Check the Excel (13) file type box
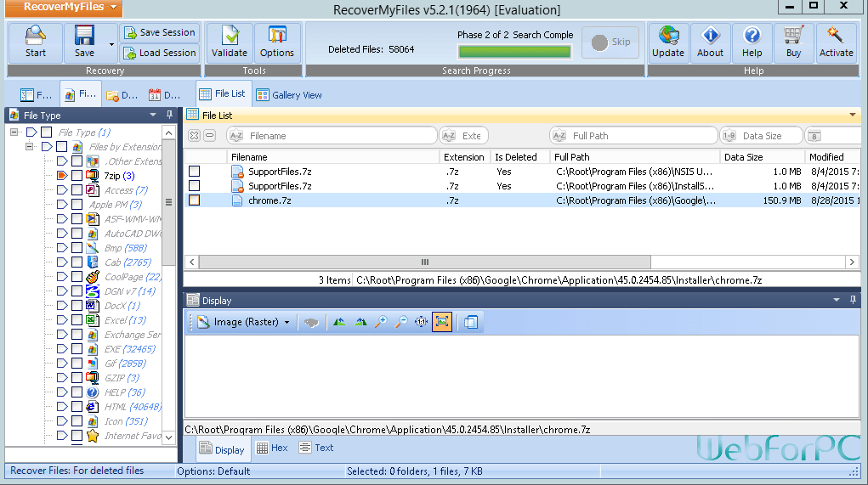This screenshot has height=485, width=868. coord(77,319)
